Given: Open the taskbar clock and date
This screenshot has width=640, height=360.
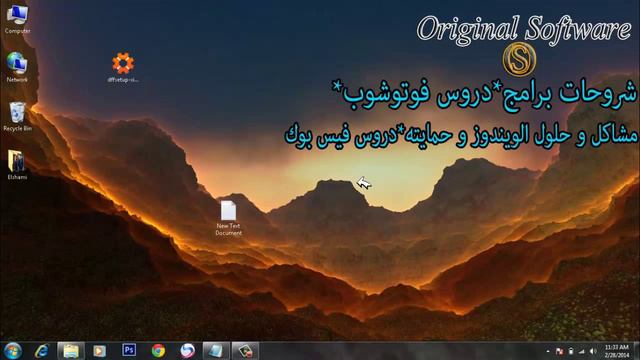Looking at the screenshot, I should click(x=617, y=351).
